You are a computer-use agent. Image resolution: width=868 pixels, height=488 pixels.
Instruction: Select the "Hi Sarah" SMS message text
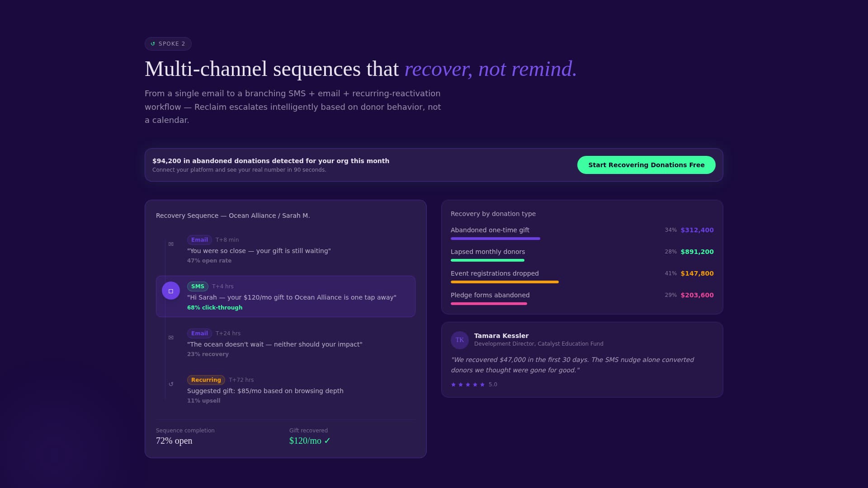(292, 297)
